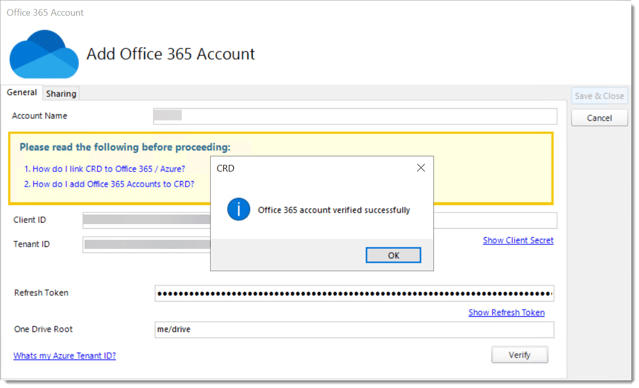639x388 pixels.
Task: Click the blue information icon in dialog
Action: pyautogui.click(x=238, y=209)
